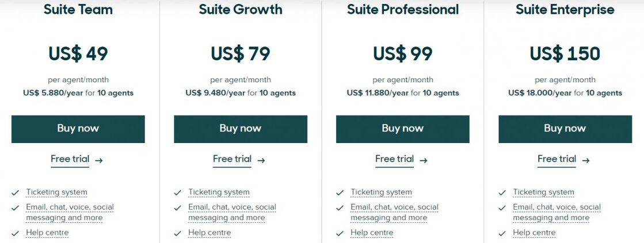Open Help centre feature under Suite Growth
The height and width of the screenshot is (243, 644).
pos(209,233)
